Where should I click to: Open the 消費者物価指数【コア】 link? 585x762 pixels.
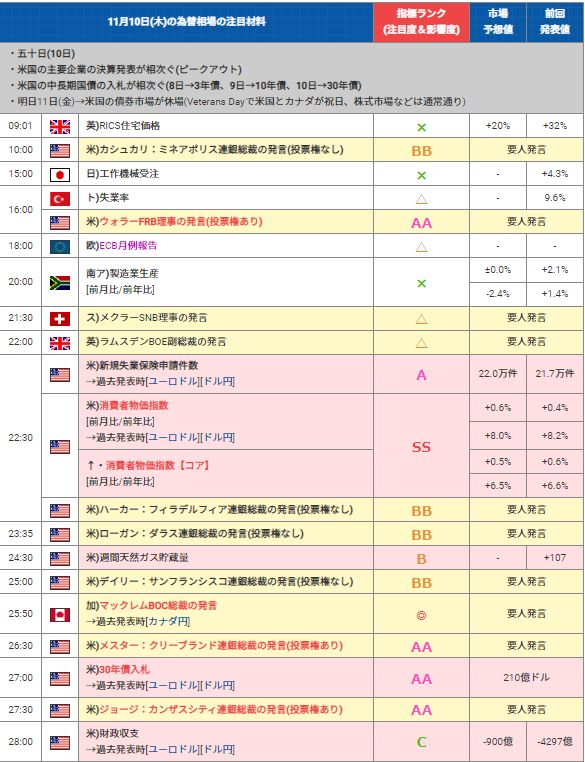[x=158, y=465]
